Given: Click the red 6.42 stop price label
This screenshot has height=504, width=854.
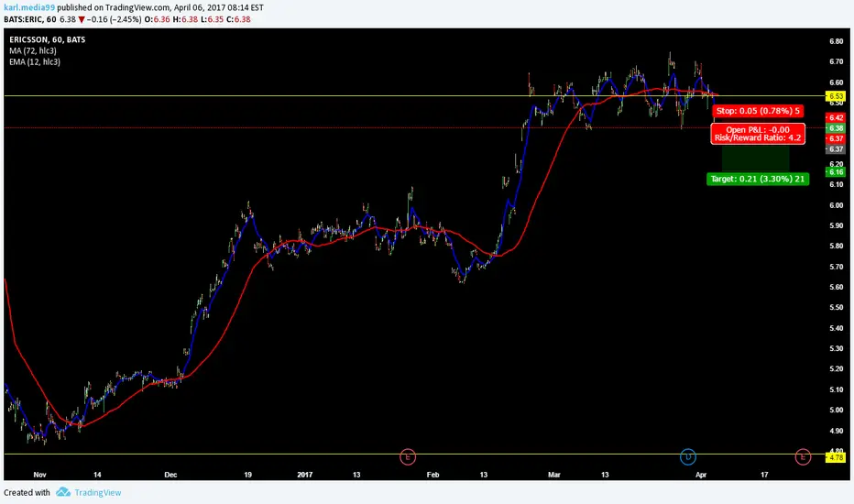Looking at the screenshot, I should coord(836,117).
